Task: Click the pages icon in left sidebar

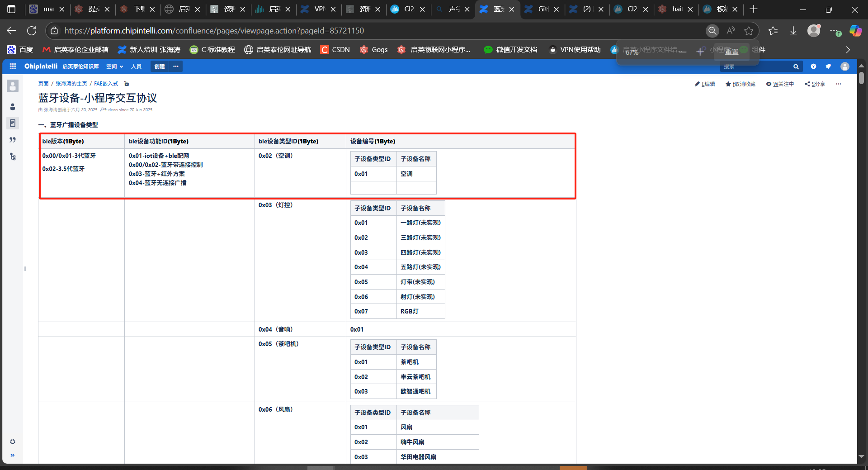Action: point(13,123)
